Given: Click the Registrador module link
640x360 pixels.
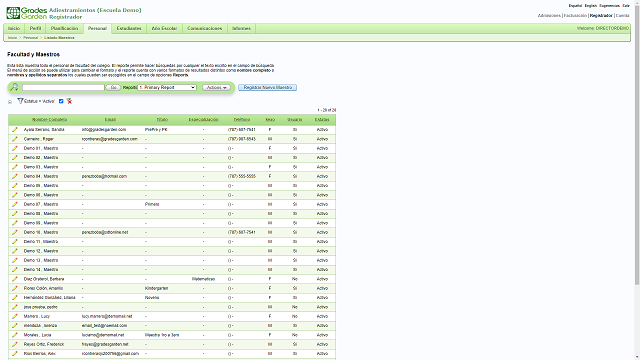Looking at the screenshot, I should point(601,16).
